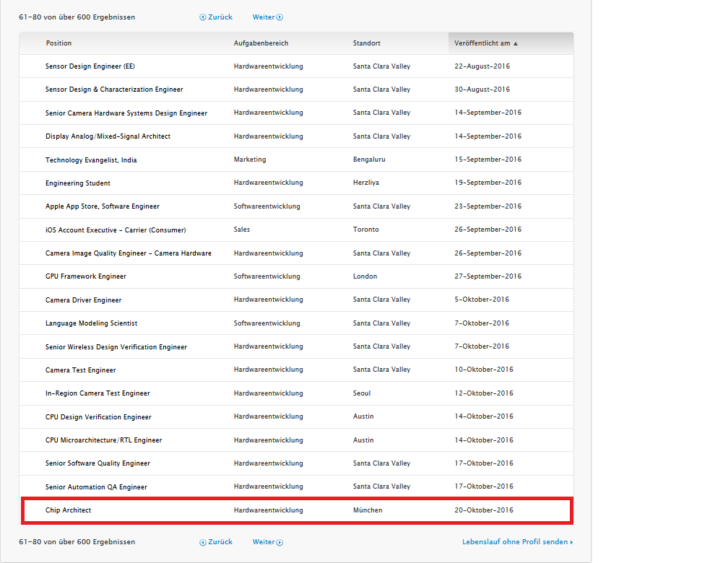Click Austin in CPU Microarchitecture/RTL row

click(363, 440)
